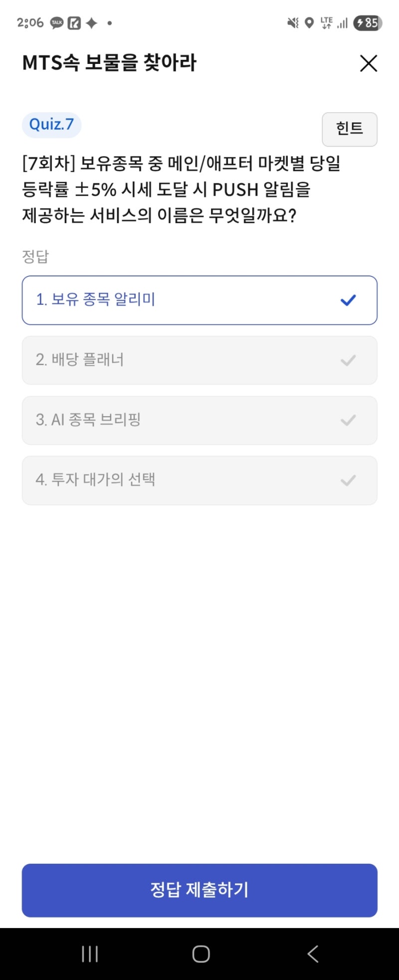Submit answer with 정답 제출하기 button

click(x=199, y=890)
